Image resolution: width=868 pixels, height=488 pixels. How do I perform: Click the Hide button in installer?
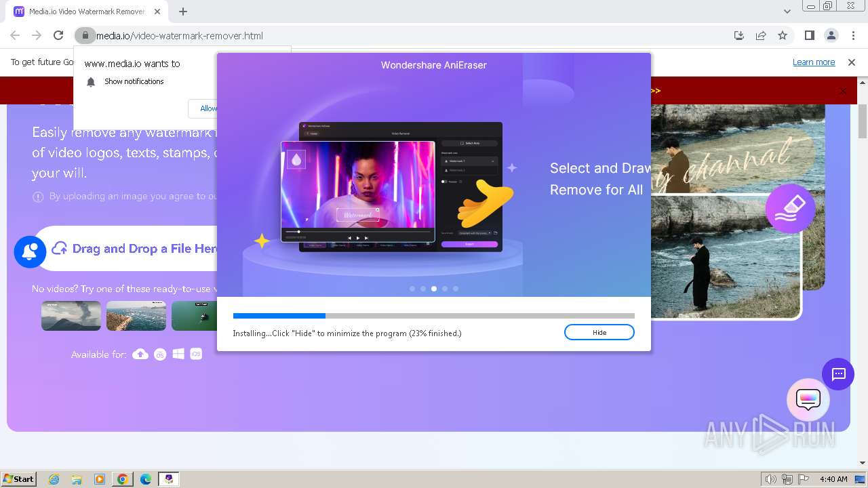pos(599,332)
